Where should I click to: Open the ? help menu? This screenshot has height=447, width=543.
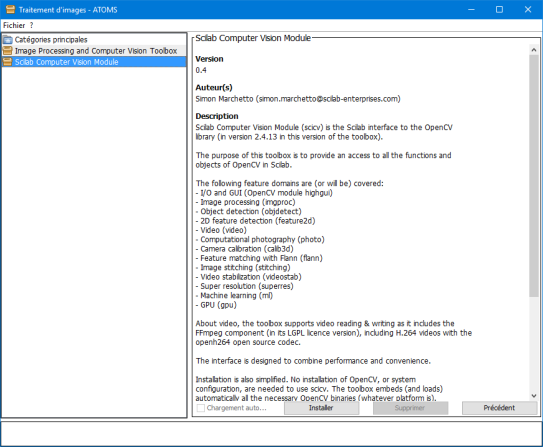click(32, 25)
